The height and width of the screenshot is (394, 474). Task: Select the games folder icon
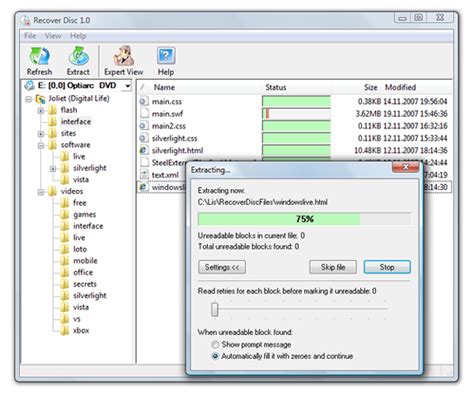click(x=65, y=215)
